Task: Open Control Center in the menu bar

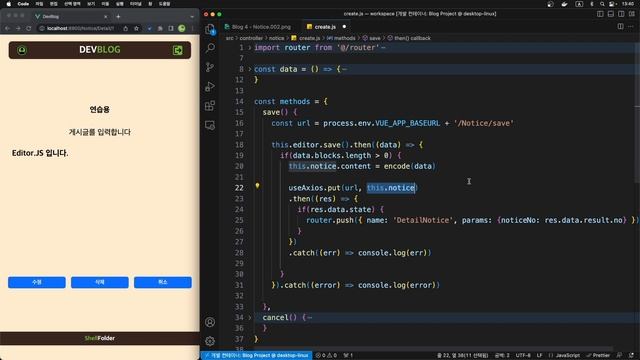Action: (x=612, y=4)
